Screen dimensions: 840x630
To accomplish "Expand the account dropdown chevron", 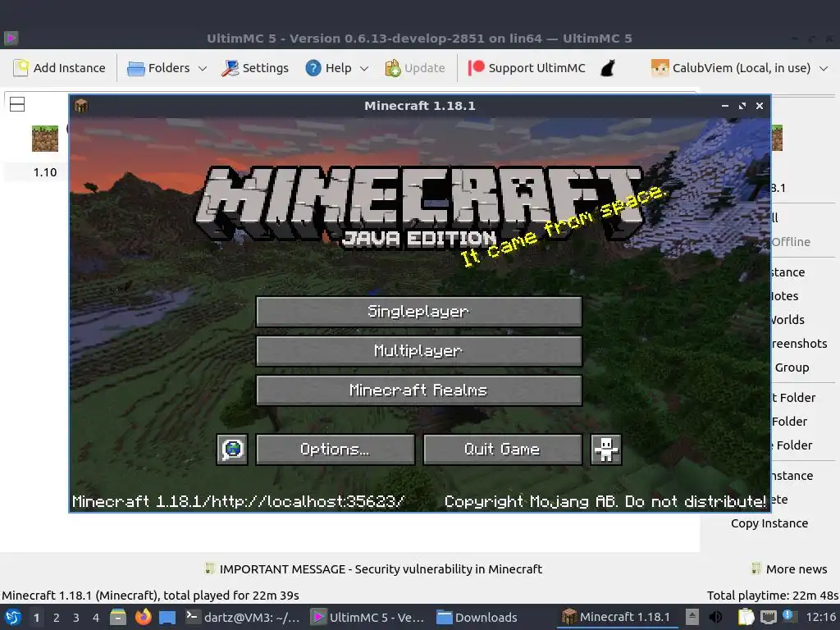I will [824, 68].
